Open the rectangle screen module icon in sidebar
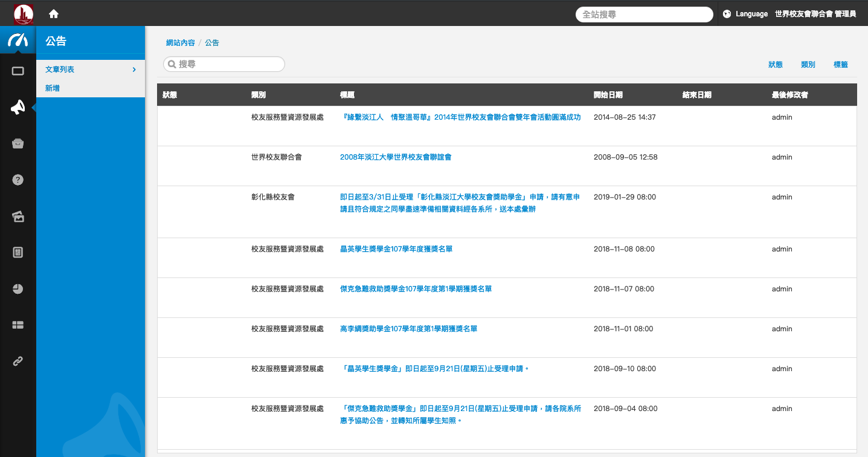This screenshot has width=868, height=457. pyautogui.click(x=18, y=71)
